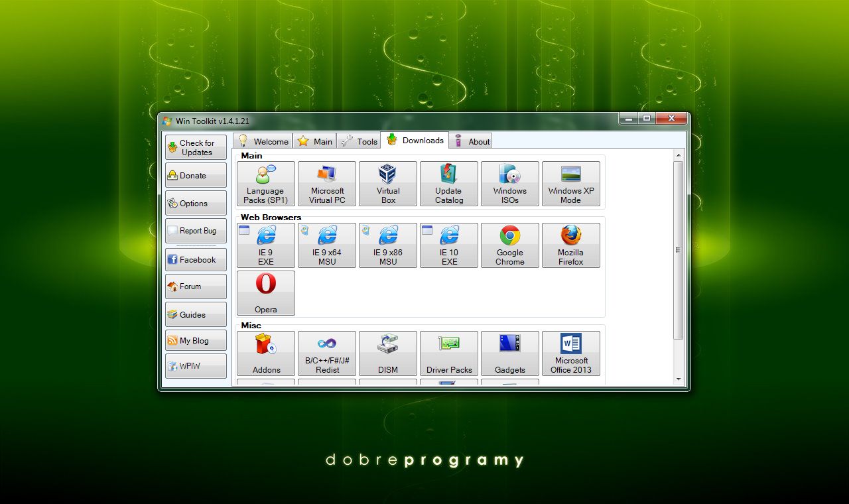This screenshot has height=504, width=849.
Task: Open Options in sidebar
Action: pos(196,204)
